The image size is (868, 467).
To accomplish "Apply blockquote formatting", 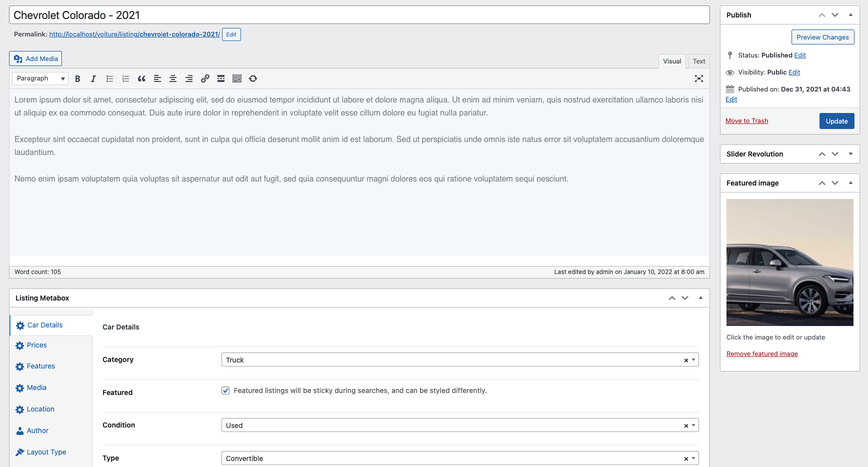I will point(141,78).
